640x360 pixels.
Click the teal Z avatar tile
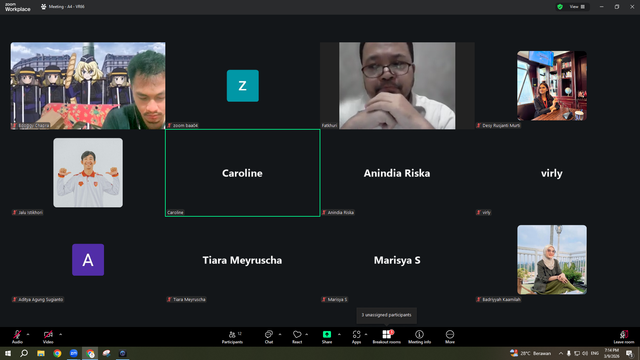pos(242,86)
